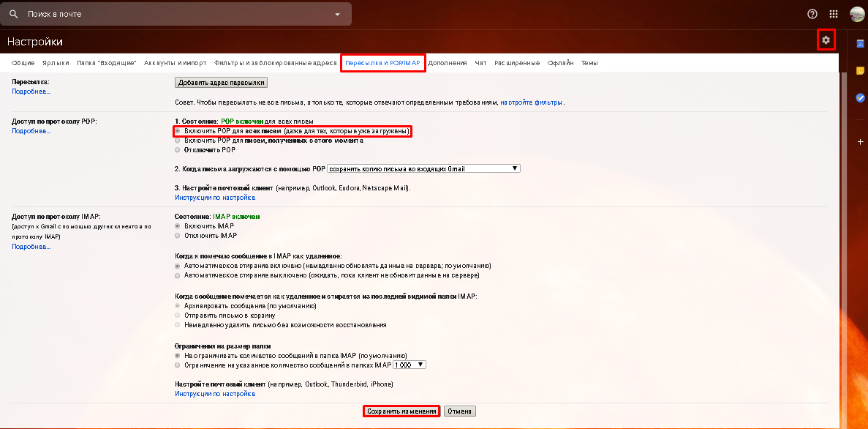The height and width of the screenshot is (429, 868).
Task: Open 'Фильтры и заблокированные адреса' tab
Action: [x=276, y=63]
